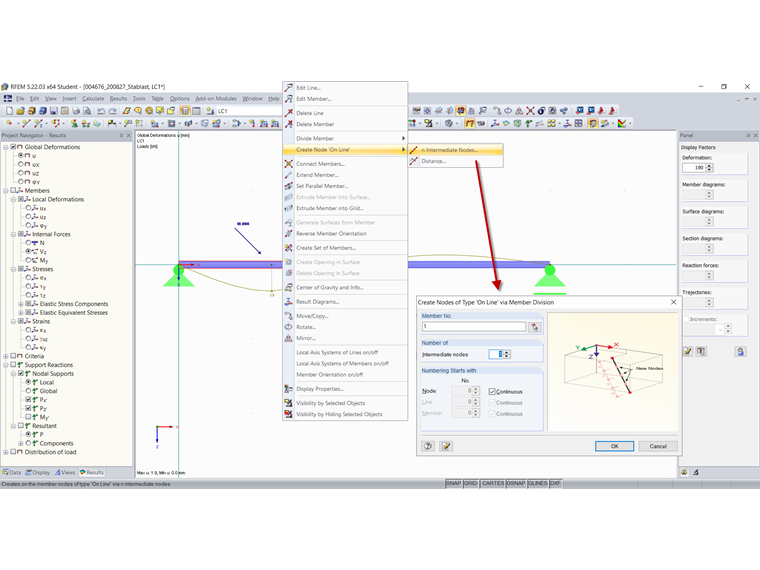Collapse the Stresses tree node

[x=13, y=269]
